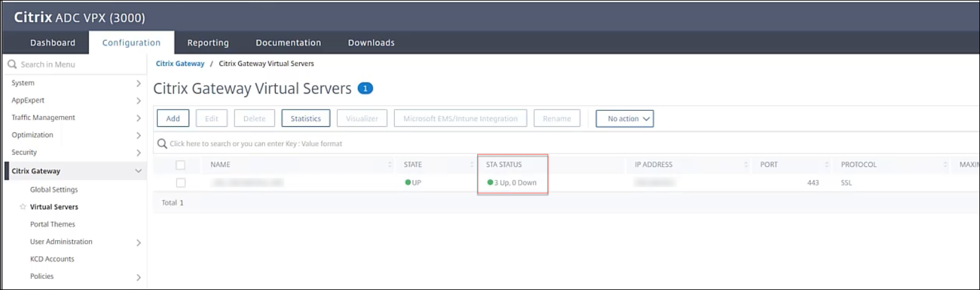Click the Add button

173,119
